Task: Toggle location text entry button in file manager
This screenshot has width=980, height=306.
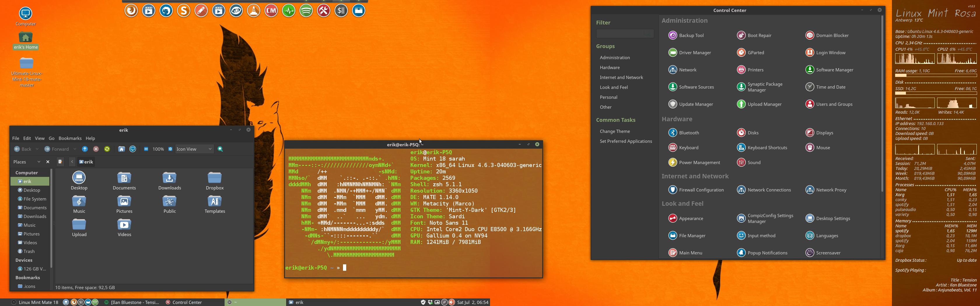Action: point(60,162)
